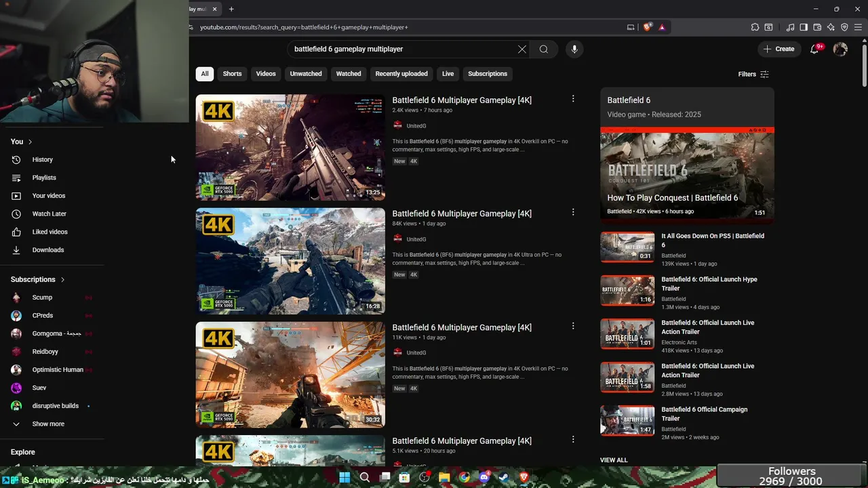Start voice search with the microphone icon
Image resolution: width=868 pixels, height=488 pixels.
pos(574,49)
